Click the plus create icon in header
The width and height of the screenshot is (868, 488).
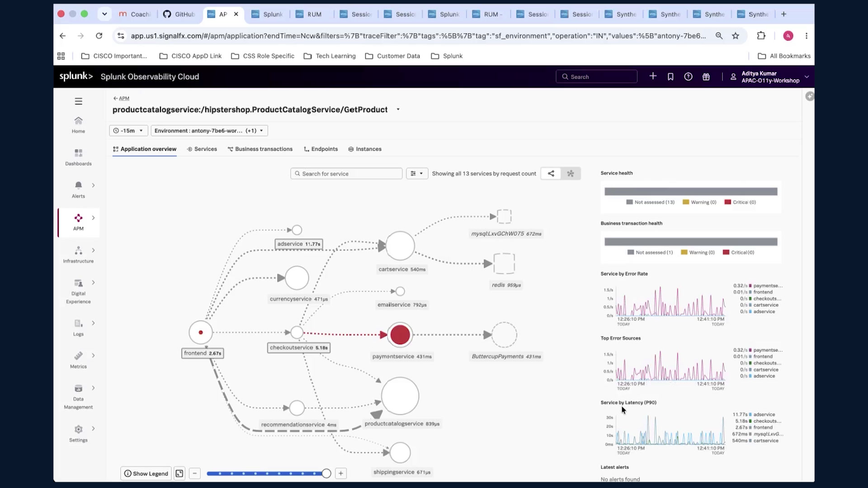(x=653, y=76)
